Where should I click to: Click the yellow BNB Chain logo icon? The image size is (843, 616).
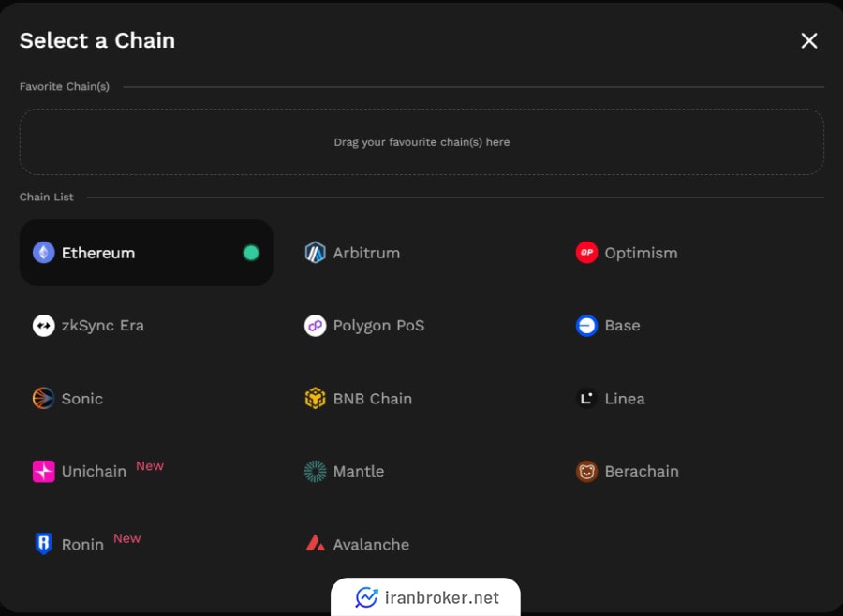315,399
